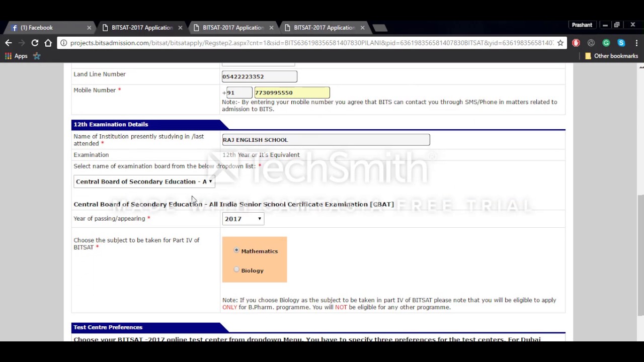Open the Grammarly extension icon
The width and height of the screenshot is (644, 362).
(606, 43)
